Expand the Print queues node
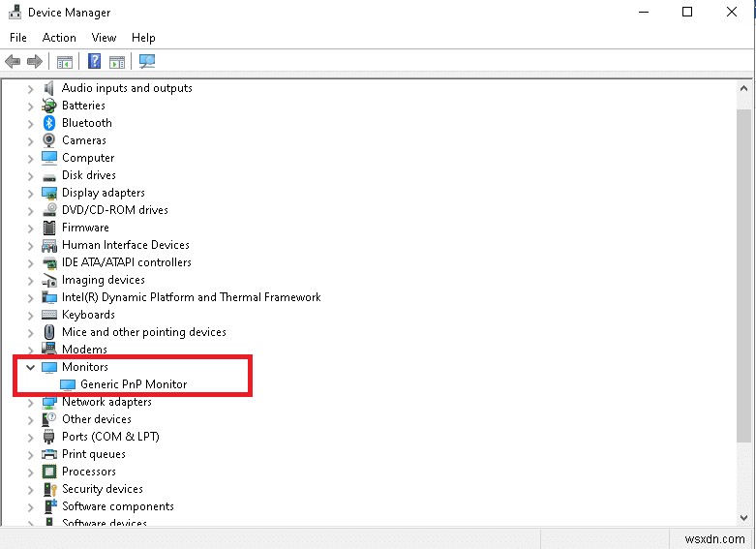 click(x=30, y=454)
